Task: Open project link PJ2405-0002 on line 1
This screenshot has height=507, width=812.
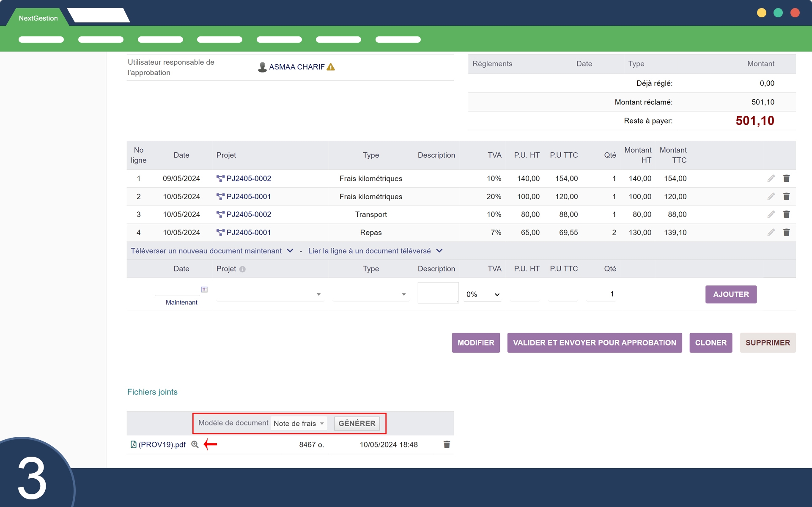Action: point(248,178)
